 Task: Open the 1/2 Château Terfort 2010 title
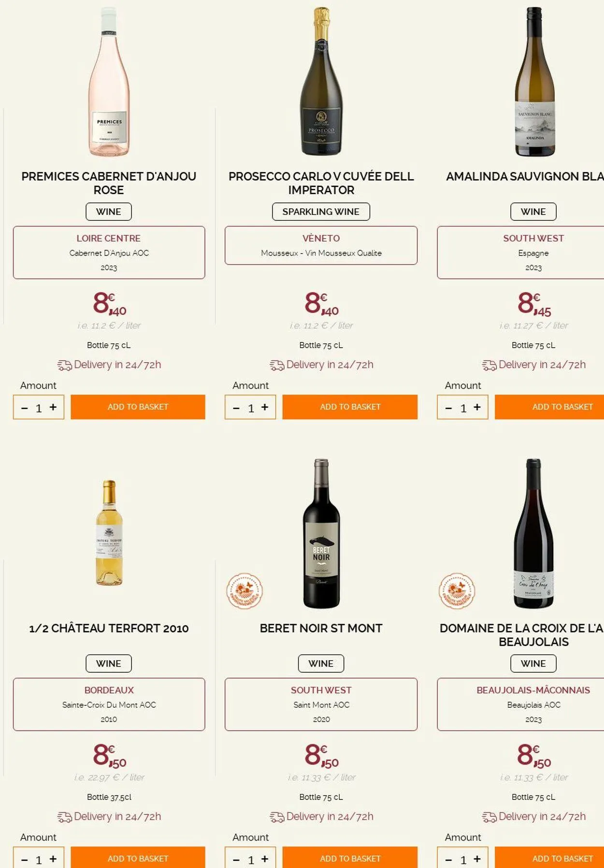coord(109,628)
